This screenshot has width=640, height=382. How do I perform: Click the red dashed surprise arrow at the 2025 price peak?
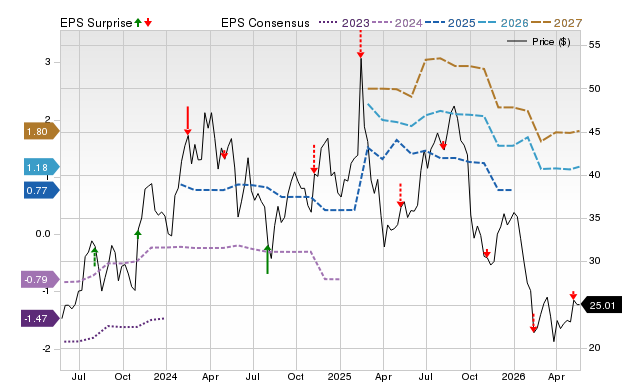360,45
